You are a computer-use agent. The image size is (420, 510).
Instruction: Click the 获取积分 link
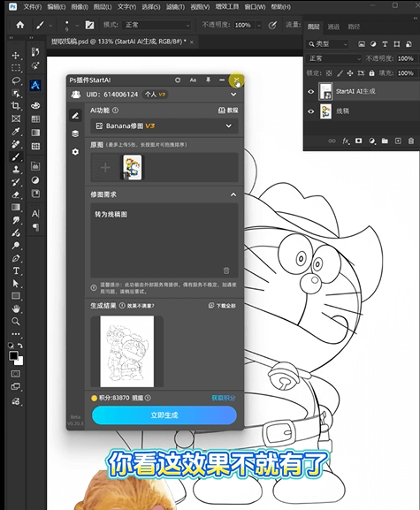pos(223,398)
